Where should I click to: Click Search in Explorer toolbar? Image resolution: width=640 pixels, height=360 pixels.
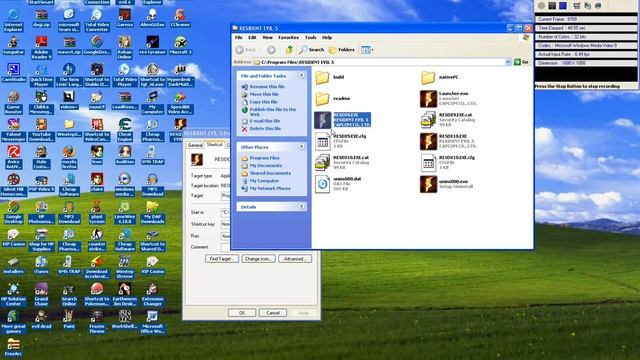[311, 50]
